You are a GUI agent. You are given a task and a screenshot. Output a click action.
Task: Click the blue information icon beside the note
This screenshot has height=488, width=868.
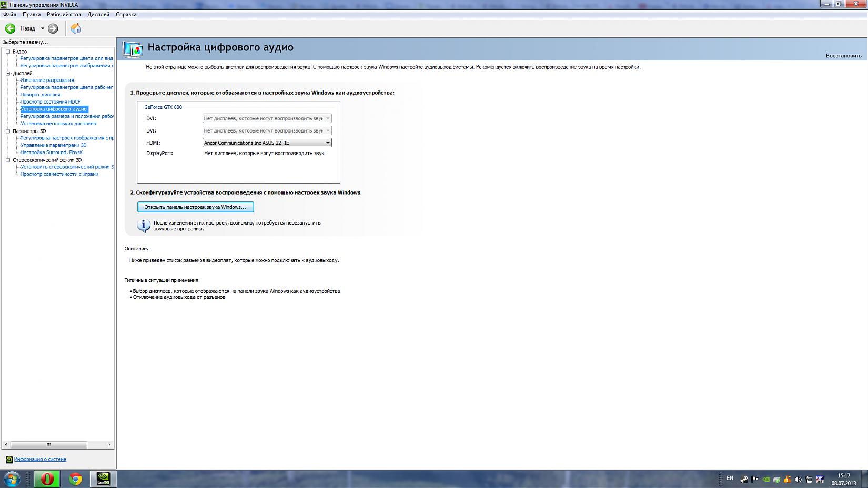(x=144, y=226)
